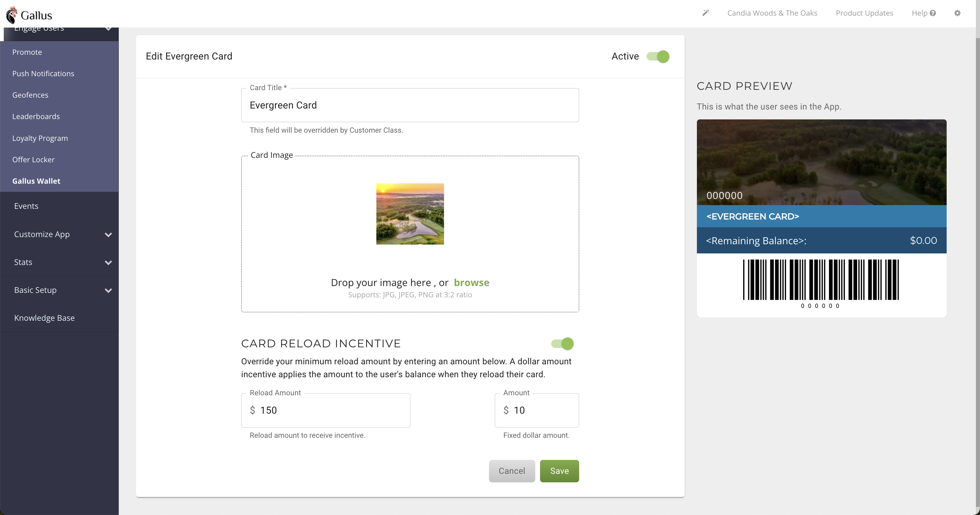The image size is (980, 515).
Task: Collapse the Engage Users section chevron
Action: pyautogui.click(x=109, y=29)
